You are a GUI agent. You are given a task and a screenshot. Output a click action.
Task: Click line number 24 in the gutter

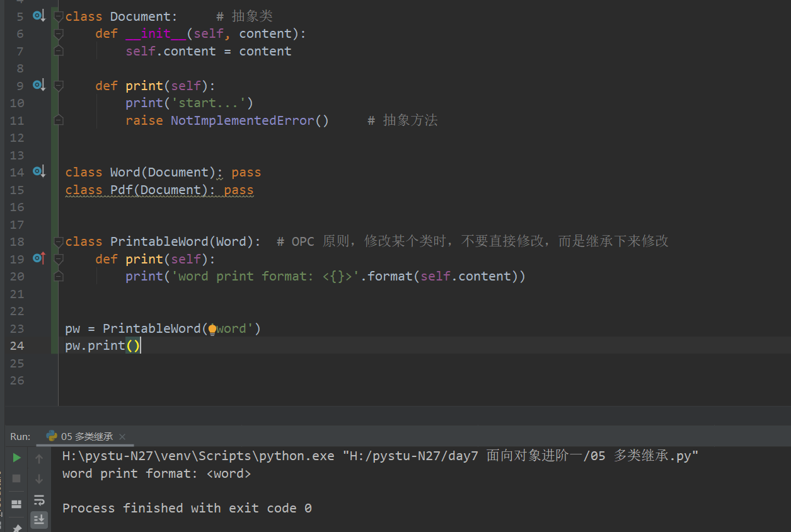(17, 345)
